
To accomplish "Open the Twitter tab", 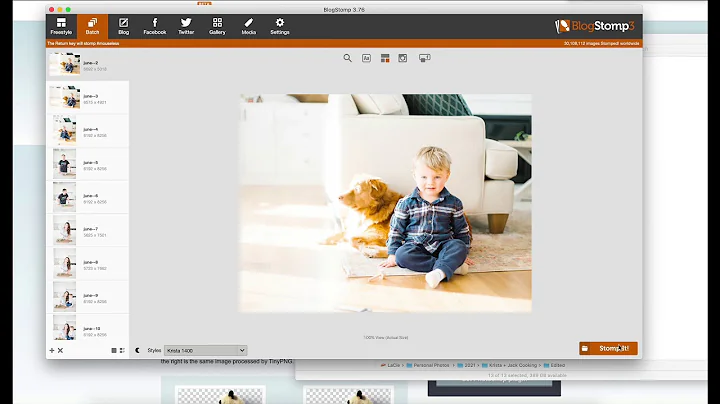I will (186, 26).
